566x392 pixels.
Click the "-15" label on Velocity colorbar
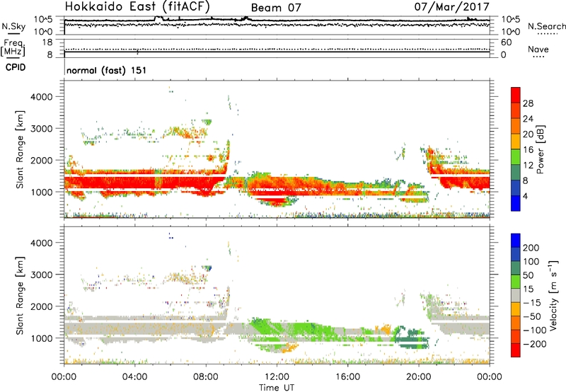532,302
